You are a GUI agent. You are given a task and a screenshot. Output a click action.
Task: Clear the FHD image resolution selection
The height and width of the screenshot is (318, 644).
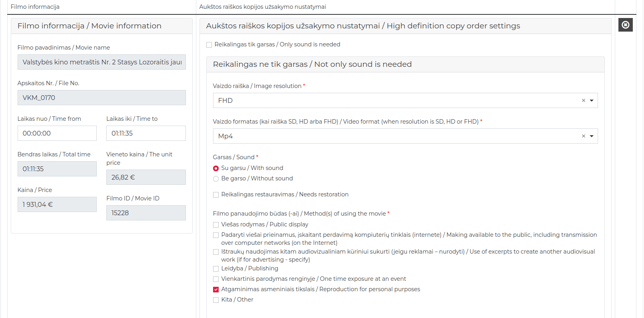(583, 100)
